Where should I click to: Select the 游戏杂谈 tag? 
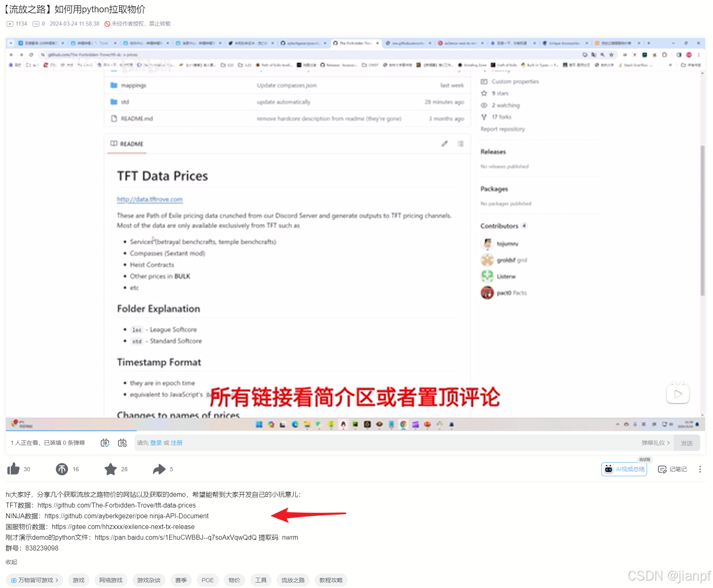pos(149,580)
